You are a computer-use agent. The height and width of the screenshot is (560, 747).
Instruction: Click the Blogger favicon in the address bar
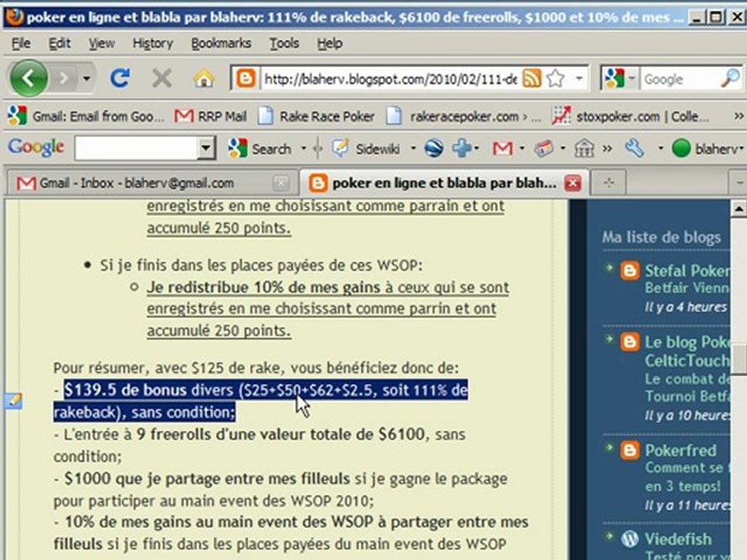(x=246, y=78)
